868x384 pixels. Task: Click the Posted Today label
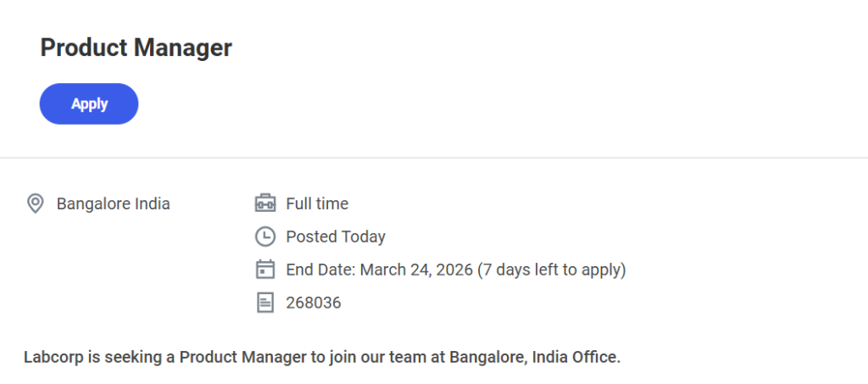point(336,237)
